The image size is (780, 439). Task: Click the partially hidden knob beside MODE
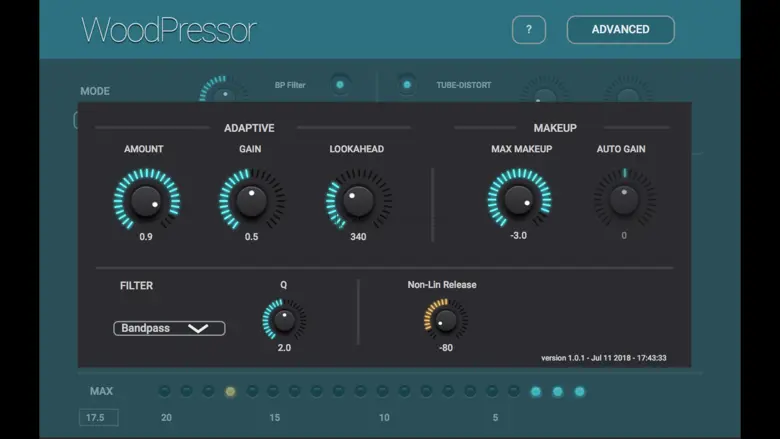[224, 89]
